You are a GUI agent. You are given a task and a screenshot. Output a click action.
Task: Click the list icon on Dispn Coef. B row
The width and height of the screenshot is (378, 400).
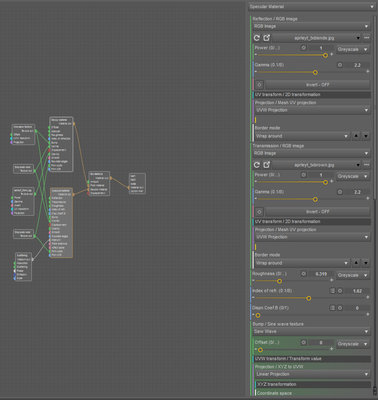(332, 308)
